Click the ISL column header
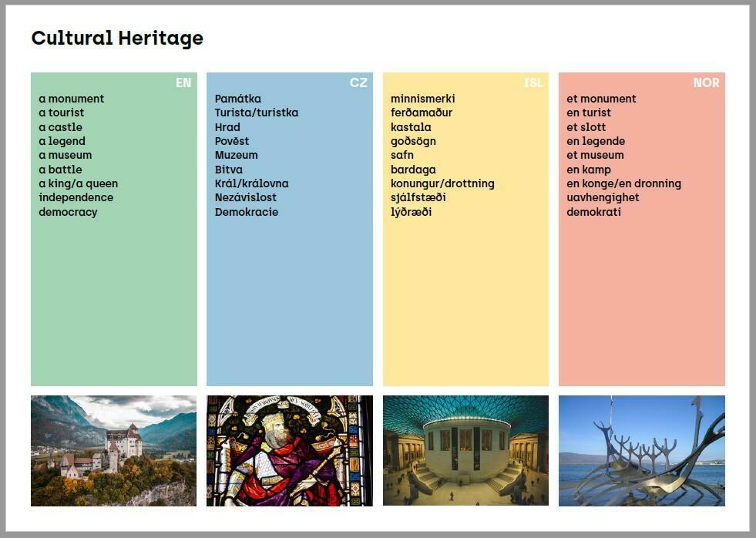 (x=533, y=83)
